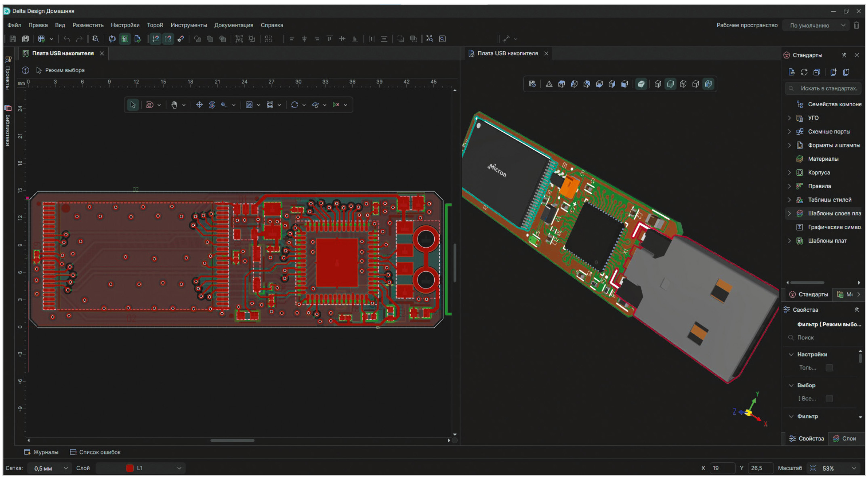This screenshot has width=868, height=477.
Task: Click the info icon beside Режим выбора
Action: pyautogui.click(x=25, y=70)
